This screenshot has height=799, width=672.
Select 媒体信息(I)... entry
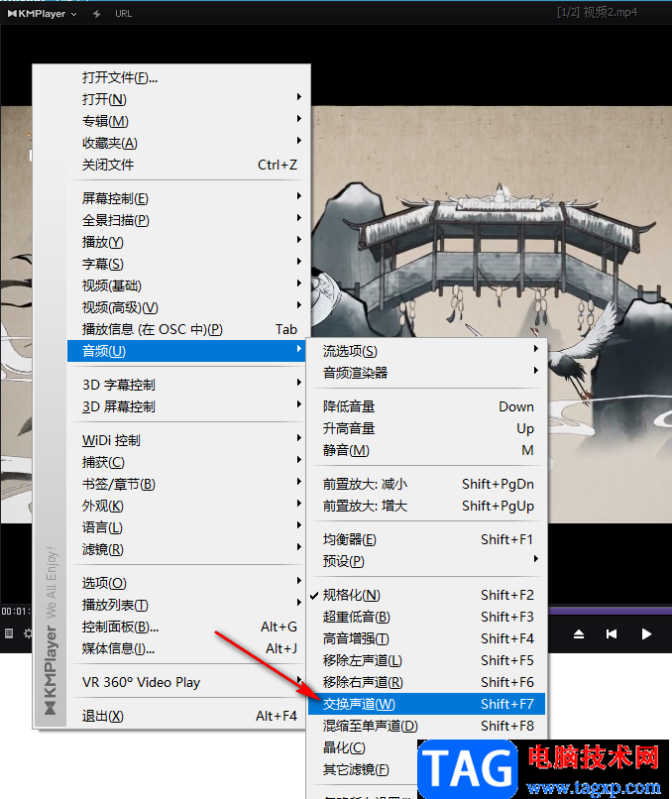pyautogui.click(x=188, y=648)
